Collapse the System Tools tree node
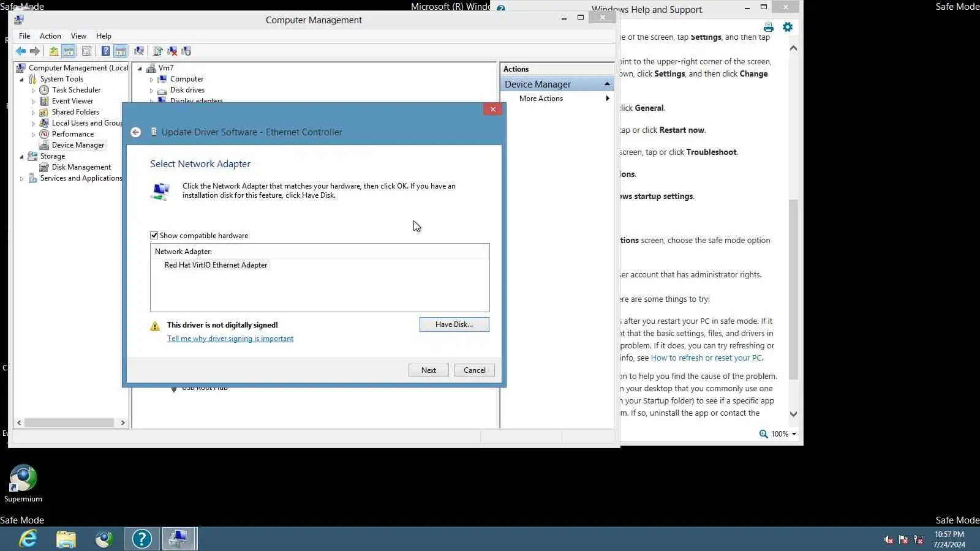Screen dimensions: 980x551 pos(22,80)
